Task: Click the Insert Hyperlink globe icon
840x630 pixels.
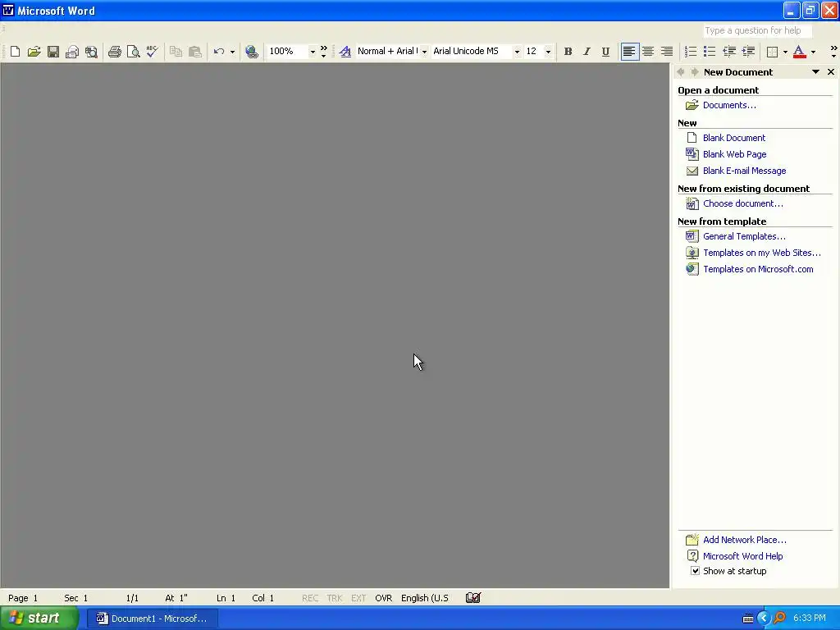Action: (252, 52)
